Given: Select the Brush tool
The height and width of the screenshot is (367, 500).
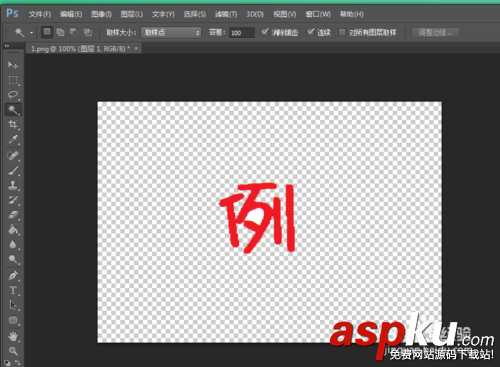Looking at the screenshot, I should (13, 171).
